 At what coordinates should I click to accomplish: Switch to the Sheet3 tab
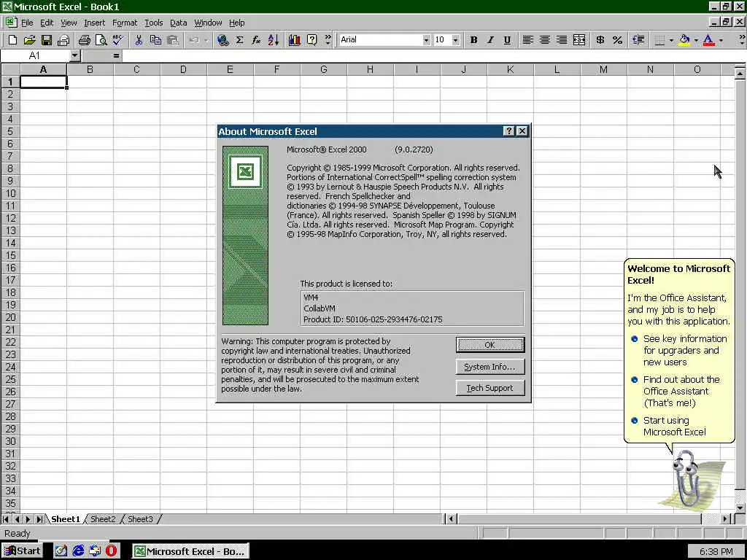coord(140,519)
